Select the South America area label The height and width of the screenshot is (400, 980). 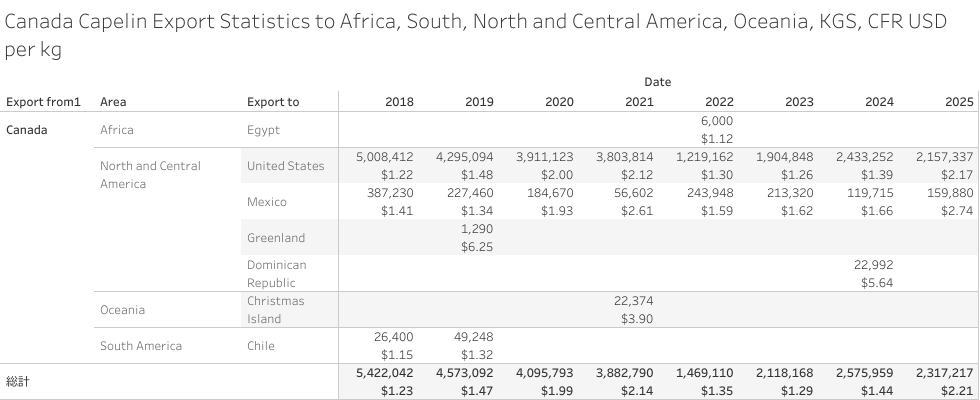(141, 346)
